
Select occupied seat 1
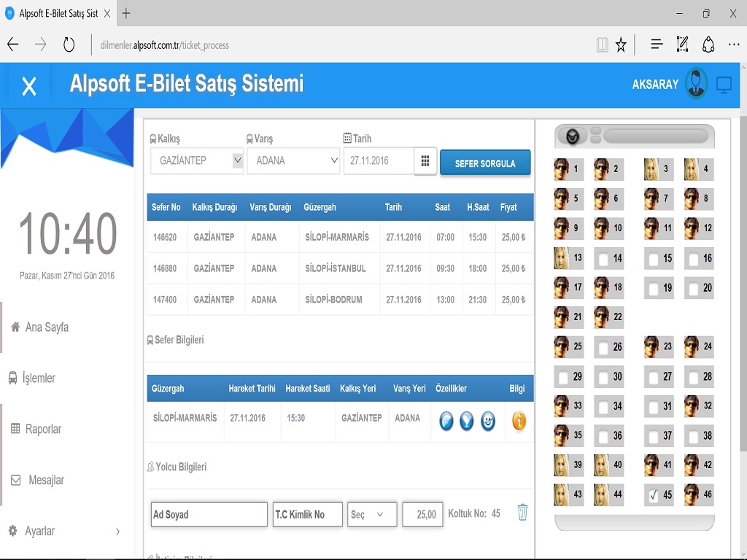[x=568, y=169]
